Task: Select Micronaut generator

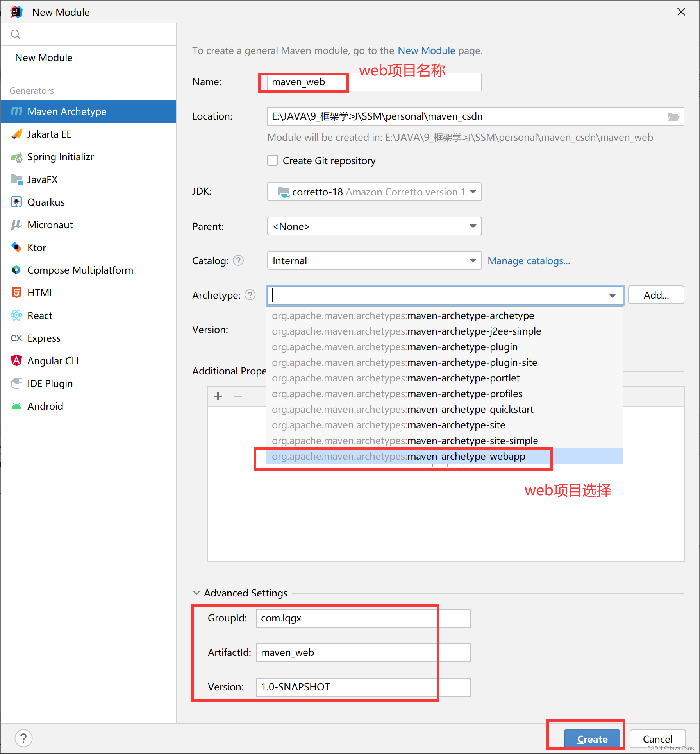Action: pos(88,225)
